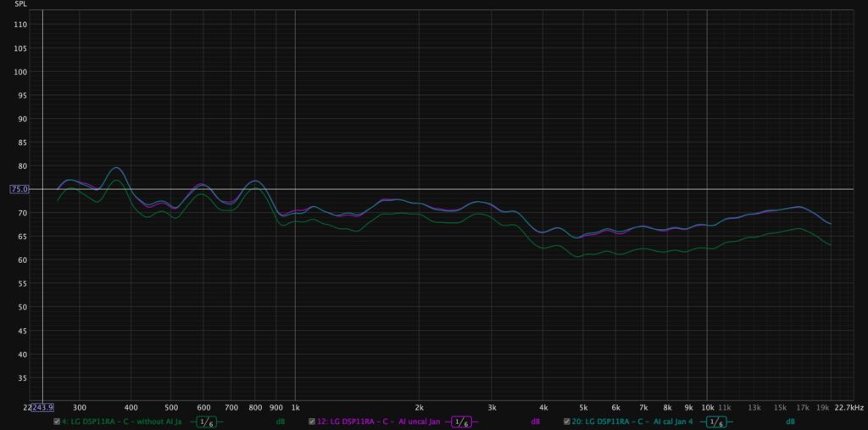Screen dimensions: 868x430
Task: Click the green 1/6 smoothing icon
Action: 203,422
